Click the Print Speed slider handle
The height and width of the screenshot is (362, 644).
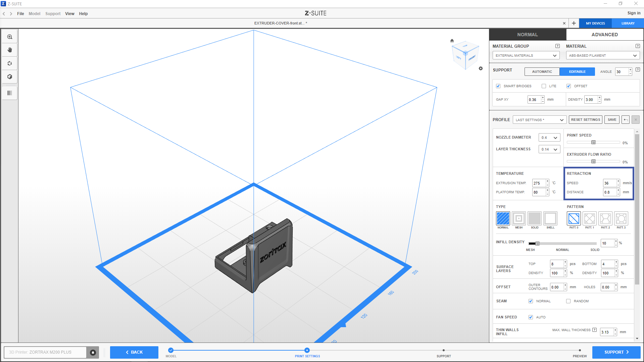[593, 143]
